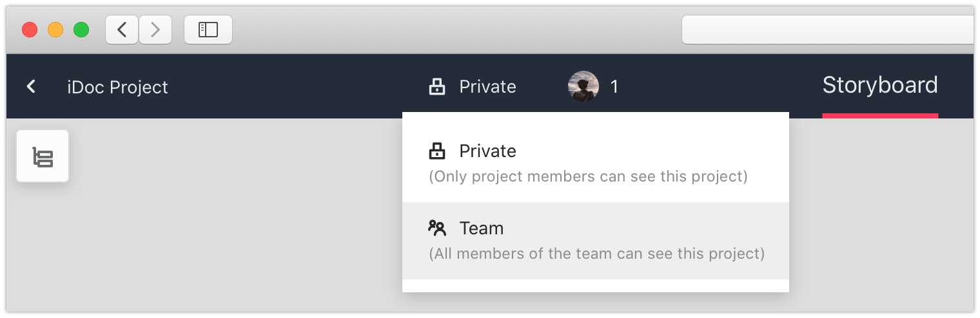980x318 pixels.
Task: Click the member count number 1
Action: (614, 87)
